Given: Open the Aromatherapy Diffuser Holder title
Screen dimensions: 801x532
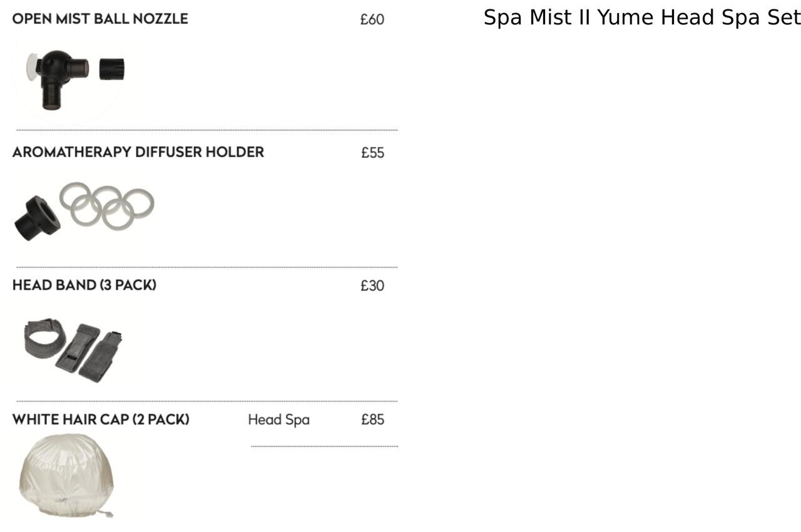Looking at the screenshot, I should pyautogui.click(x=138, y=152).
